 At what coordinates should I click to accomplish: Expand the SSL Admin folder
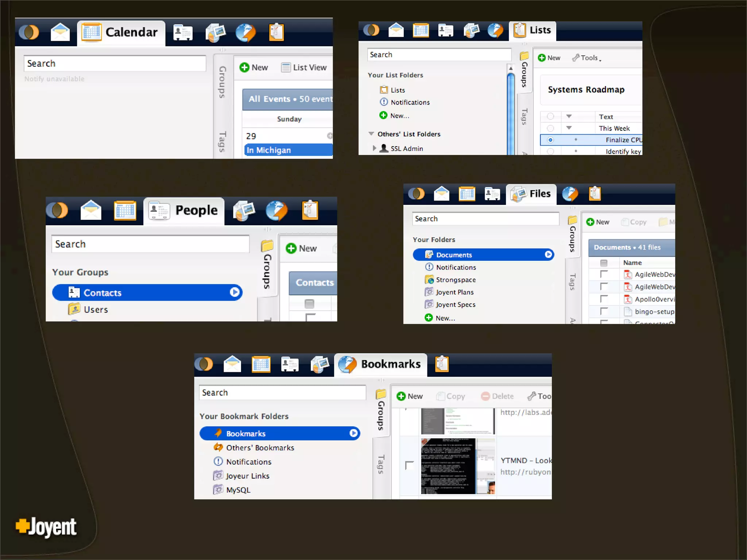[374, 148]
